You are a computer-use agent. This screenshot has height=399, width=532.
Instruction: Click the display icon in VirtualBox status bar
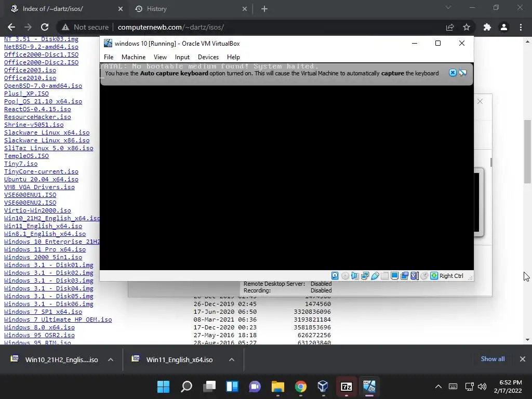click(x=394, y=276)
